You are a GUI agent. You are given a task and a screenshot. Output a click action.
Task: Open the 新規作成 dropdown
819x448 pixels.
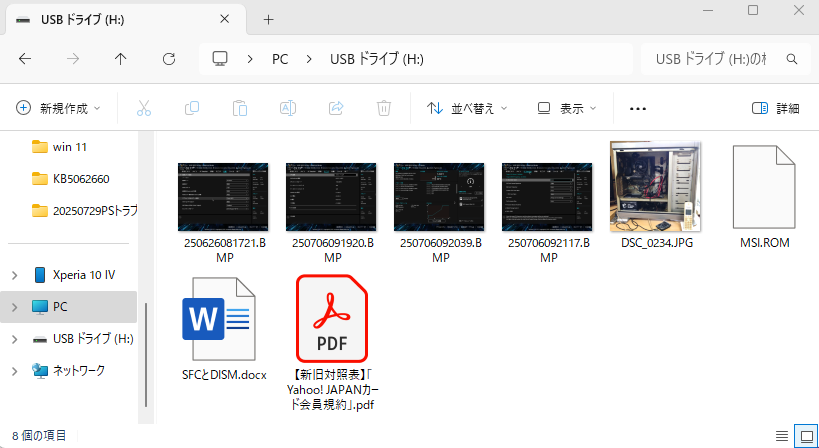coord(58,108)
